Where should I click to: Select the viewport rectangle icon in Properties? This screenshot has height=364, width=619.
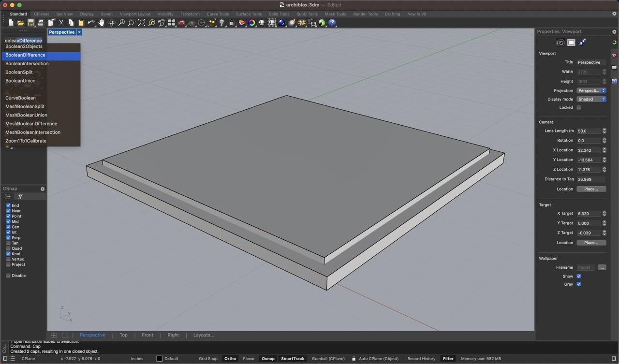pos(571,43)
